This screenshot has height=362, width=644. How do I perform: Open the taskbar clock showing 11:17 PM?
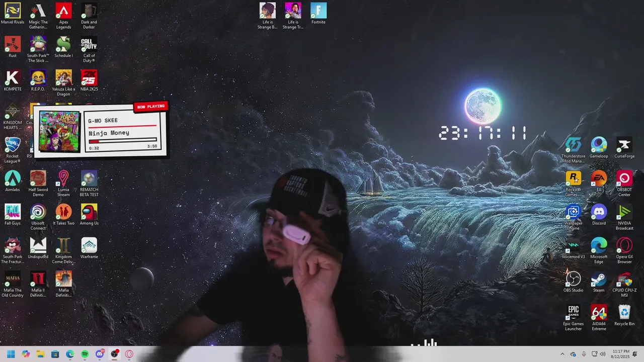pyautogui.click(x=621, y=354)
